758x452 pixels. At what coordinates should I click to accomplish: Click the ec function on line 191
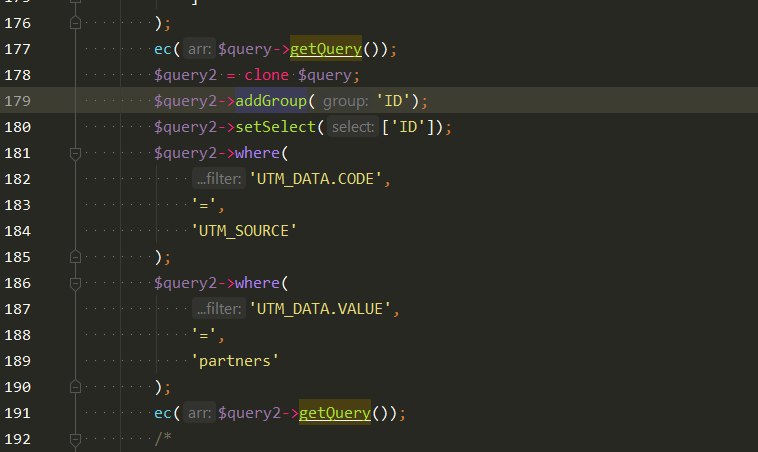163,413
